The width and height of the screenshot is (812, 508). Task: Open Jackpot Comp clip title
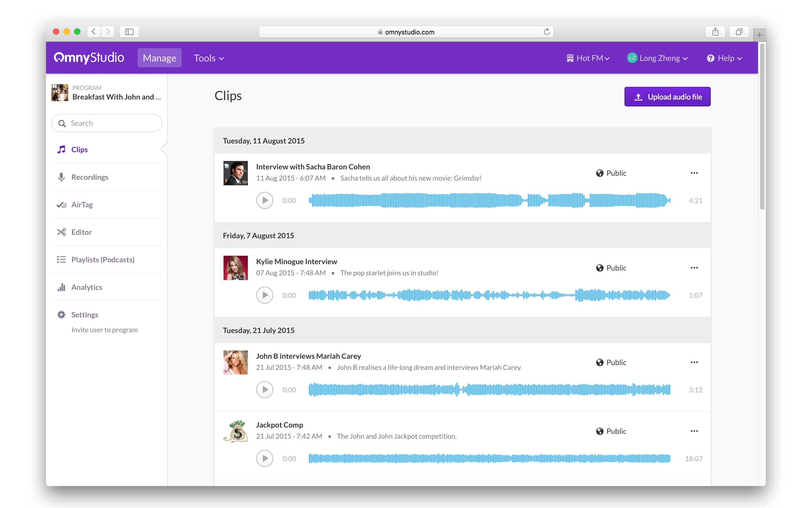[x=279, y=425]
